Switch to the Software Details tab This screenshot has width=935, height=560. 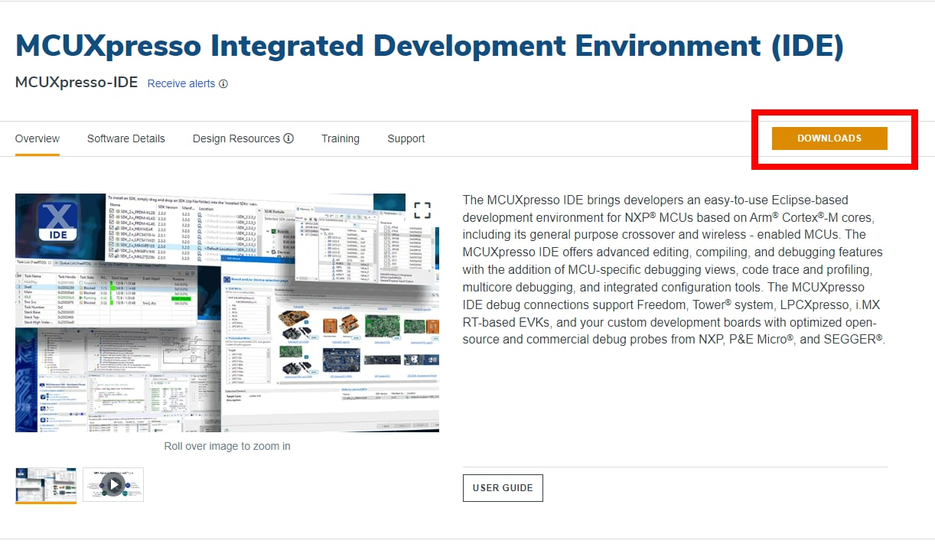tap(125, 138)
